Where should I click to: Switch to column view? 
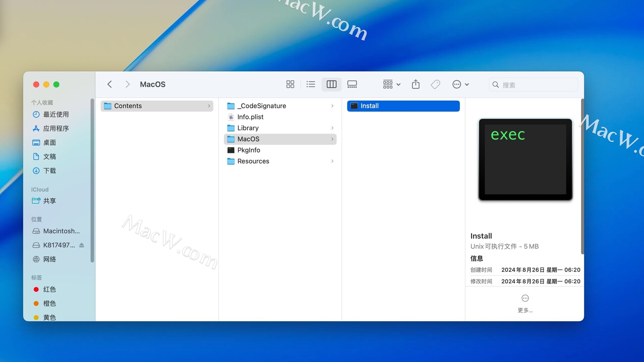coord(331,84)
